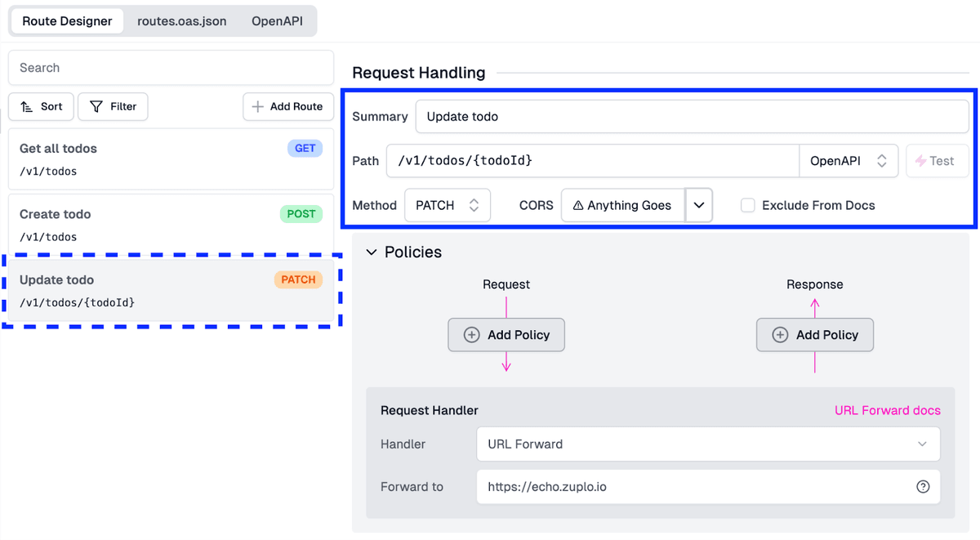Click the warning triangle in the CORS selector

tap(578, 205)
